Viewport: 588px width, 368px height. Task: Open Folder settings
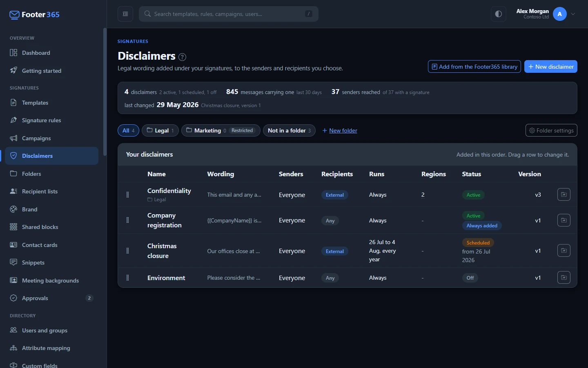point(551,130)
